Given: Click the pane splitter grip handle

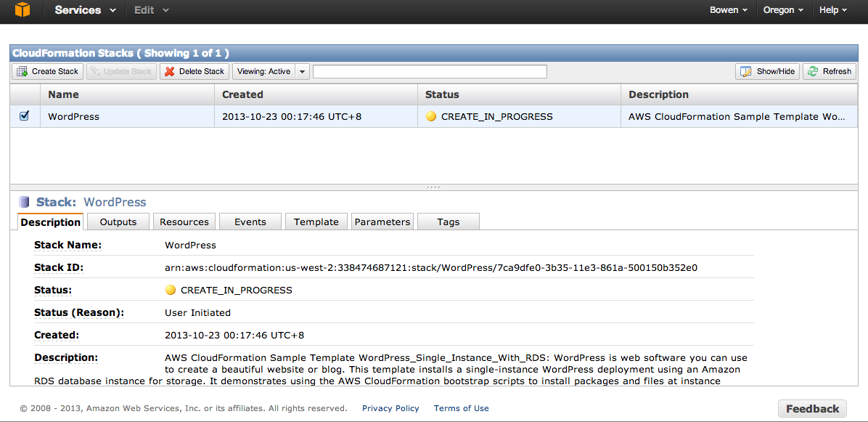Looking at the screenshot, I should point(434,187).
